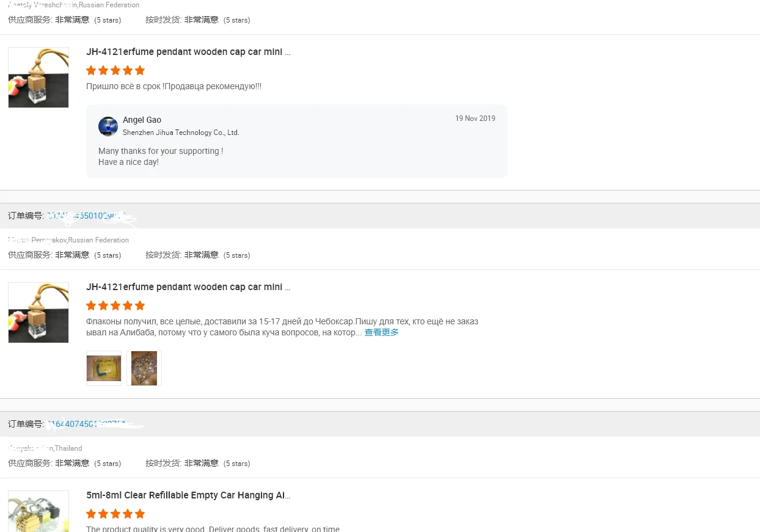Open the 5ml-8ml Clear Refillable Empty Car Hanging title
This screenshot has width=760, height=532.
tap(188, 495)
